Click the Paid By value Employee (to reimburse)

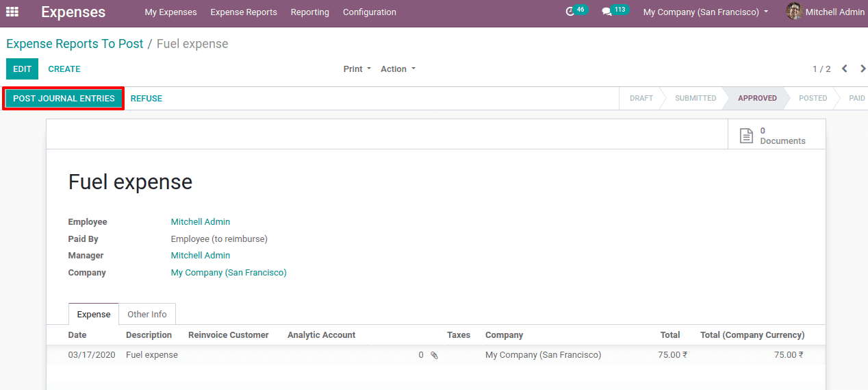219,239
